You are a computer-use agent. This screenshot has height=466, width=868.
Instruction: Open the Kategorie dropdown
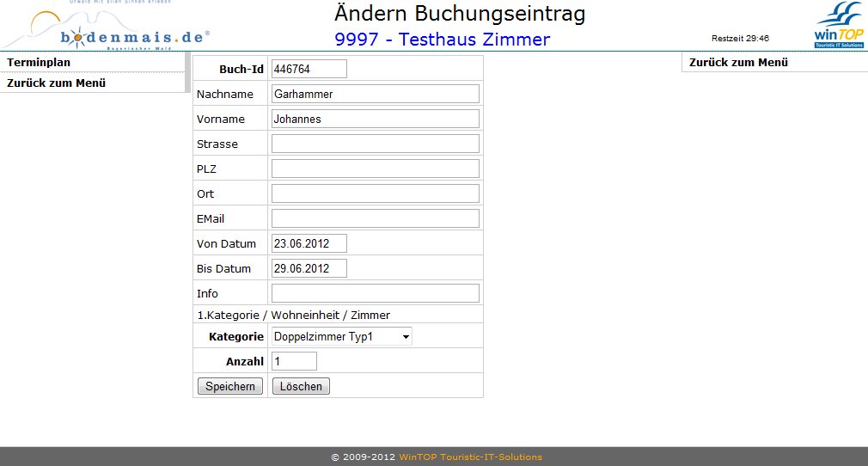342,336
